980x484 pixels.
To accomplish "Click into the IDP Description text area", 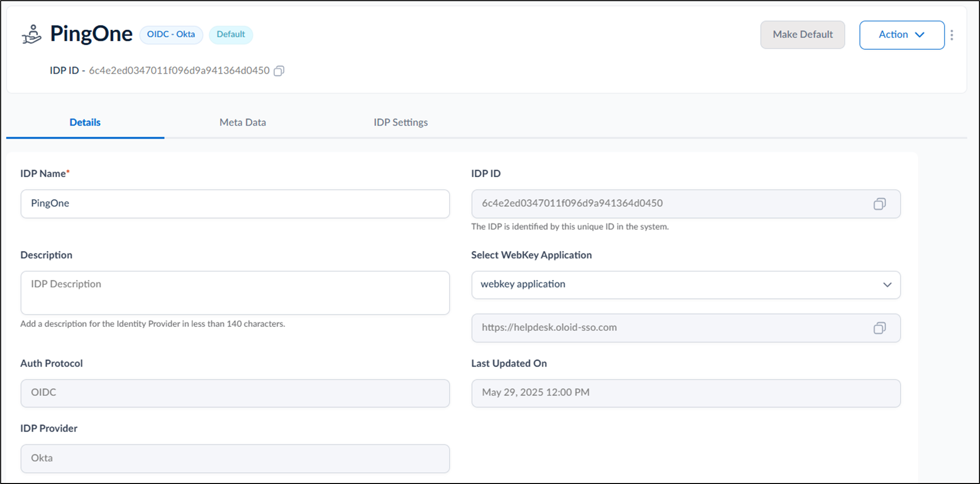I will point(235,293).
